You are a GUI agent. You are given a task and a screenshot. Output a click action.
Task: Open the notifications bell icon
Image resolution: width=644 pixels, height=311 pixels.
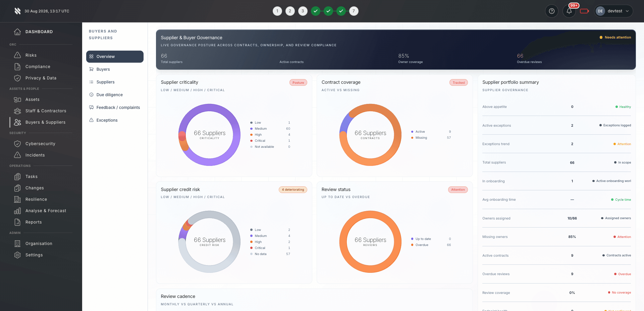pos(569,11)
